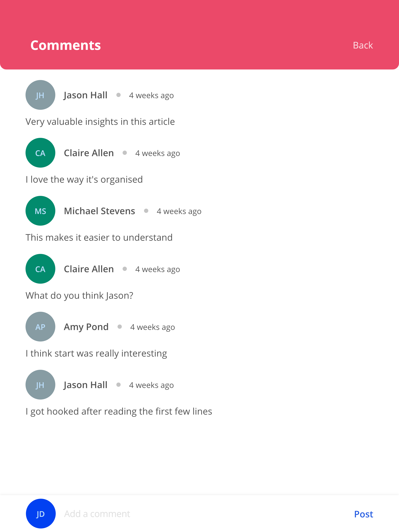Click comment 'What do you think Jason?'
399x532 pixels.
(x=79, y=296)
